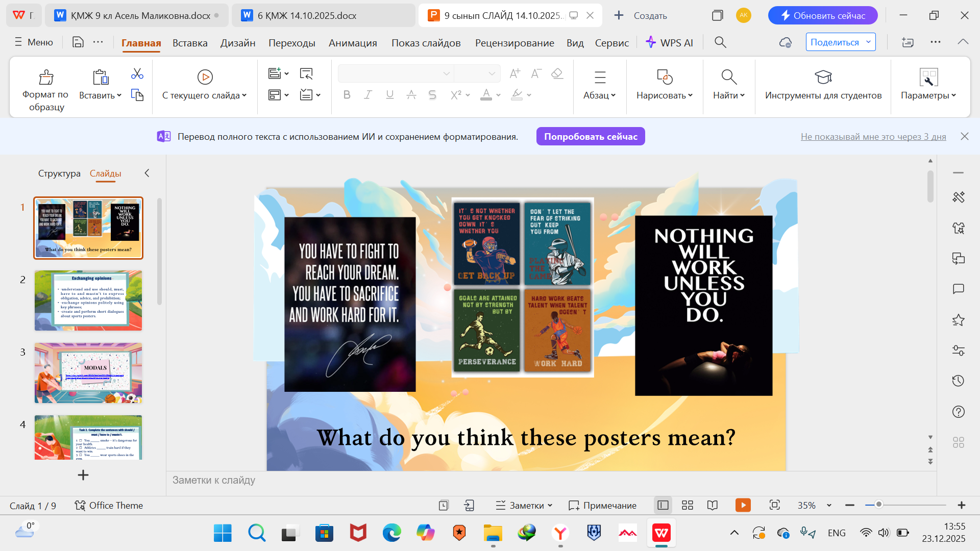Click the Cut scissors icon
The width and height of the screenshot is (980, 551).
click(137, 74)
